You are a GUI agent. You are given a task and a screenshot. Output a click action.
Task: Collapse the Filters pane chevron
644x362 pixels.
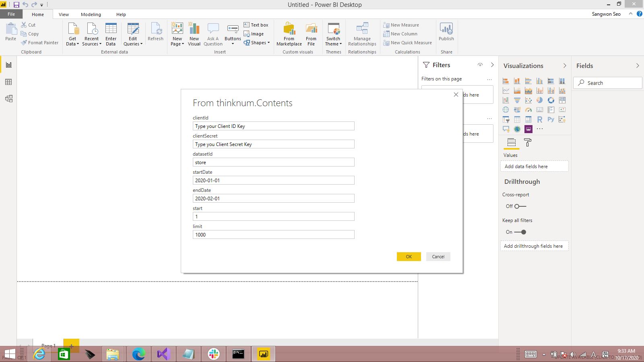tap(492, 65)
